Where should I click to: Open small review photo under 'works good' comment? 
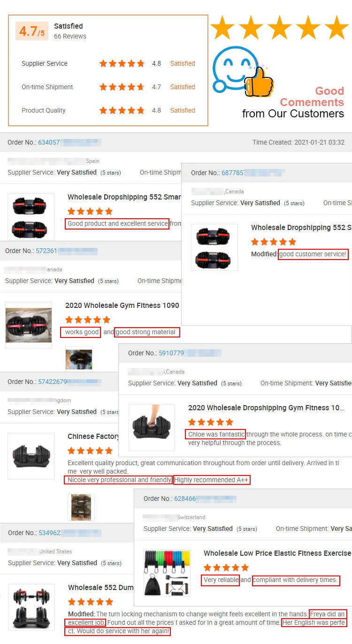79,359
